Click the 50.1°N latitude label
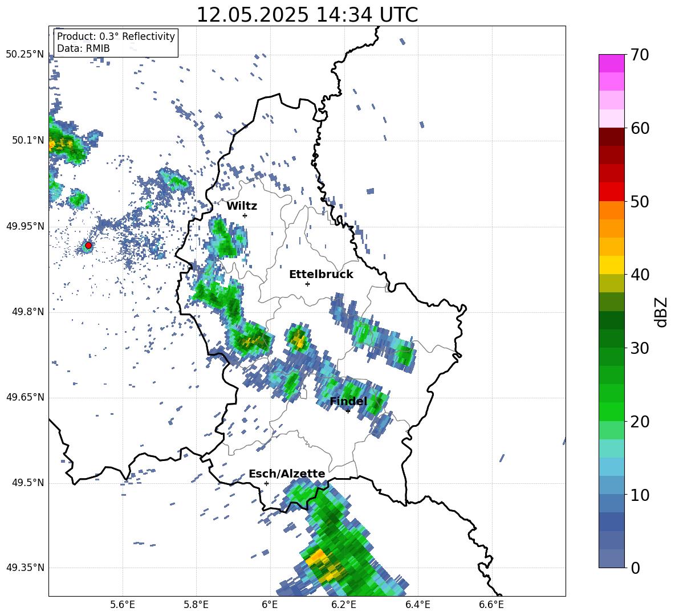 [28, 141]
